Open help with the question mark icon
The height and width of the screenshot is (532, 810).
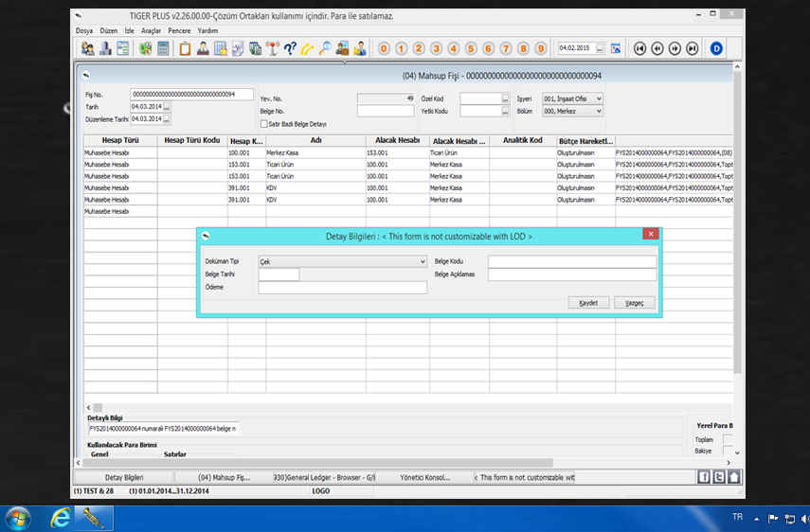(x=290, y=48)
